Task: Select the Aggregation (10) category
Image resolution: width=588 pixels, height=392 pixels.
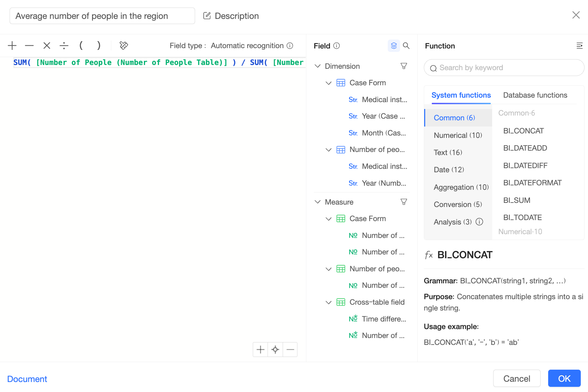Action: 458,187
